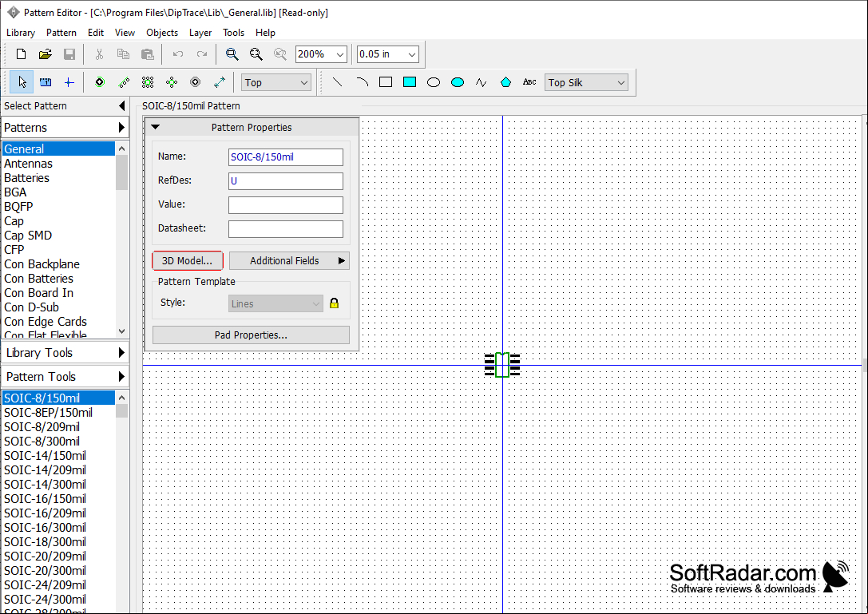Click the Additional Fields button

click(x=290, y=261)
